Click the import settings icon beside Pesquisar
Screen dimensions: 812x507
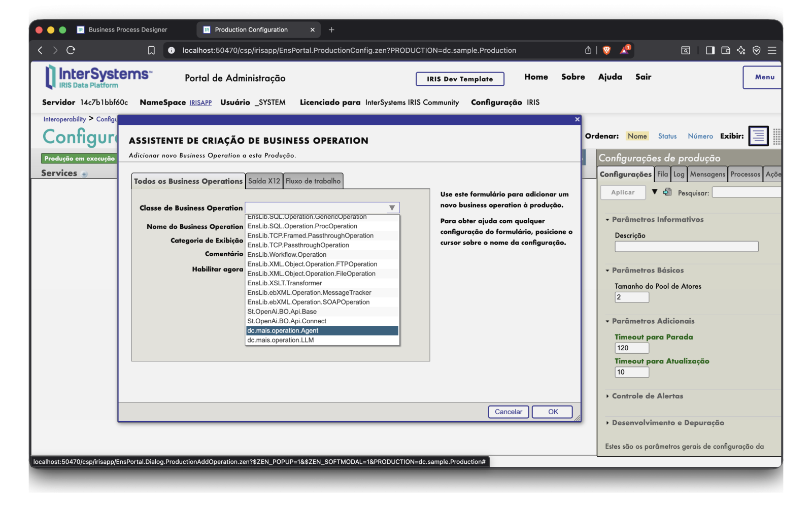click(x=667, y=192)
